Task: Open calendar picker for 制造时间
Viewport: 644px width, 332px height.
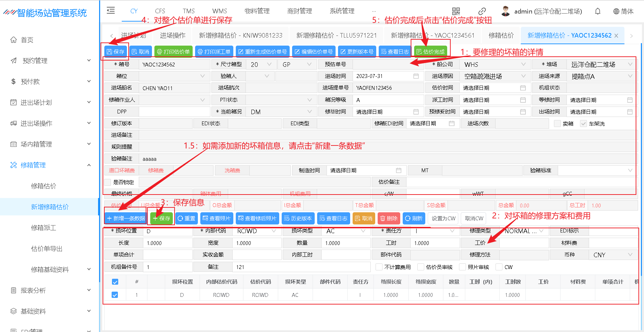Action: 399,170
